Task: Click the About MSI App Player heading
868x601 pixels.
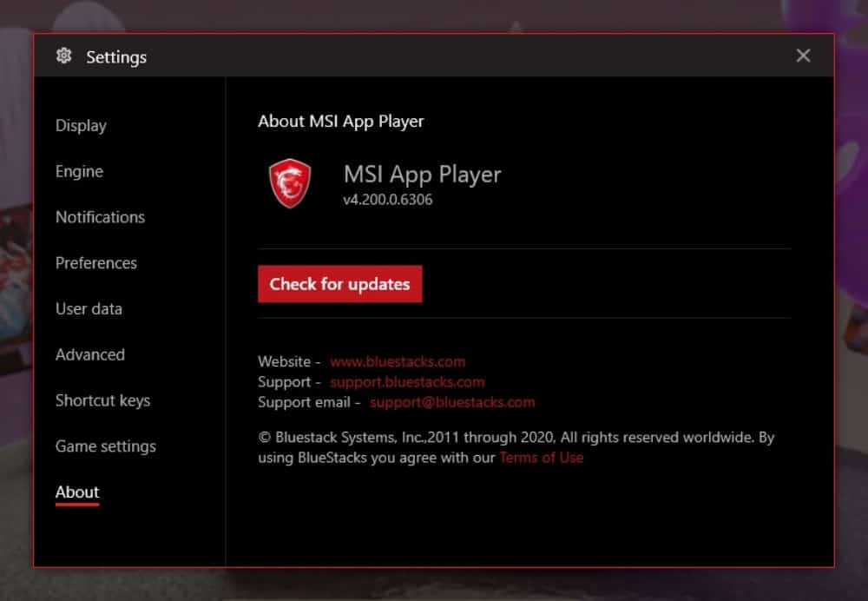Action: pos(340,122)
